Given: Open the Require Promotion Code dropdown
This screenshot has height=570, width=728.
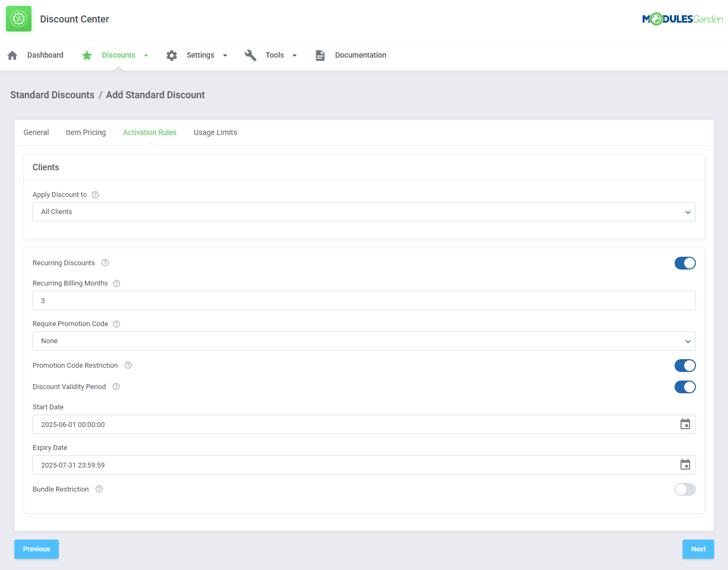Looking at the screenshot, I should [x=364, y=341].
